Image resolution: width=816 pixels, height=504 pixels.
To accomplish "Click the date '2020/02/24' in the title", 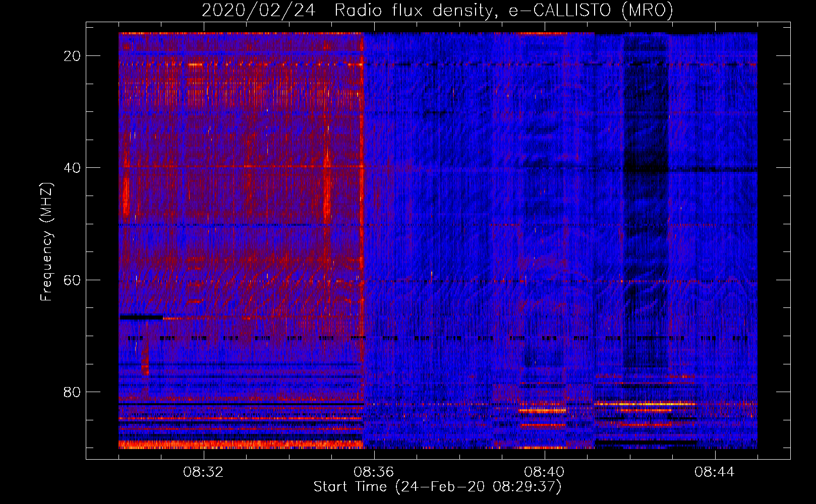I will tap(258, 11).
